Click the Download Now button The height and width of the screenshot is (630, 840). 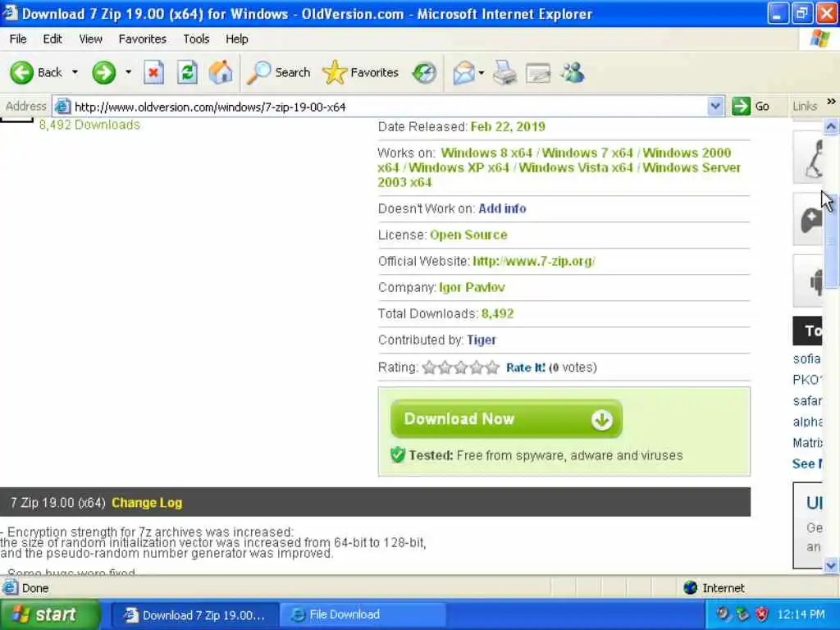coord(506,419)
